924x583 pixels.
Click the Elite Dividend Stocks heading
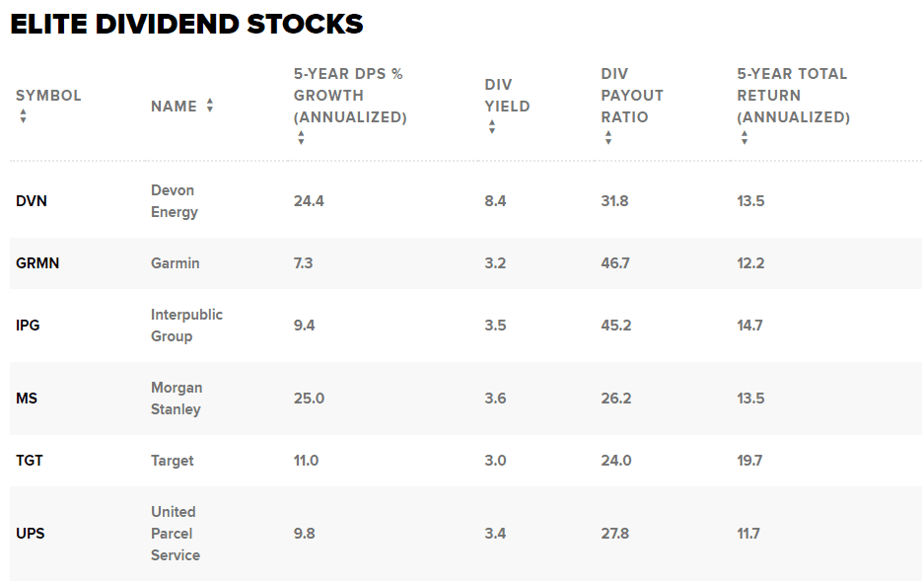tap(186, 25)
